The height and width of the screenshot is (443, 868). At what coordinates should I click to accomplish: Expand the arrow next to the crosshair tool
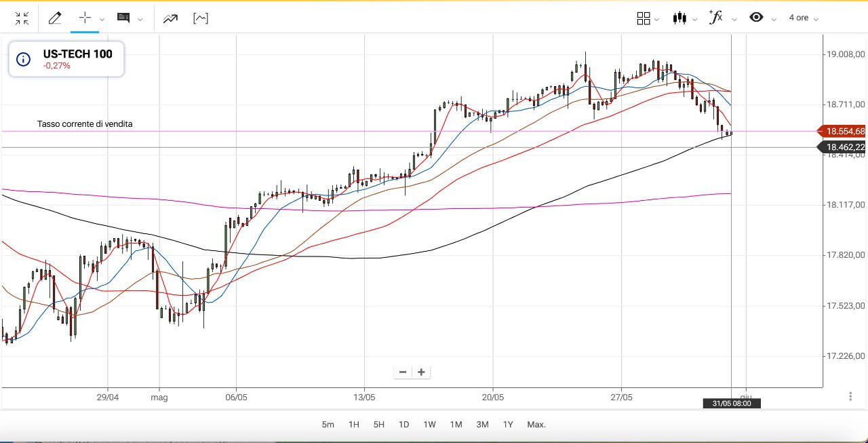(102, 20)
